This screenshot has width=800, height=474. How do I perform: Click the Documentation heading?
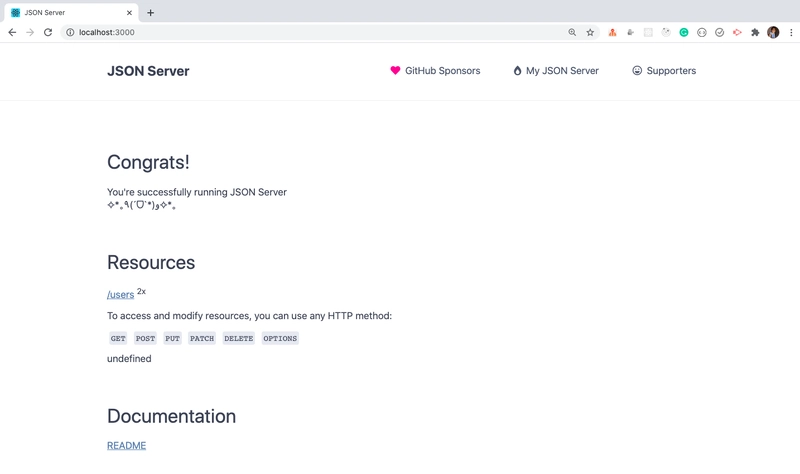point(171,416)
